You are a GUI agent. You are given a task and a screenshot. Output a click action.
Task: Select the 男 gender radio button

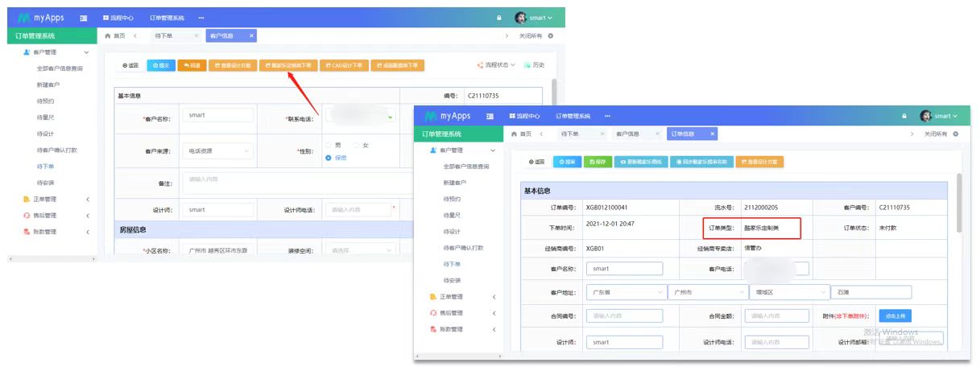click(x=328, y=145)
